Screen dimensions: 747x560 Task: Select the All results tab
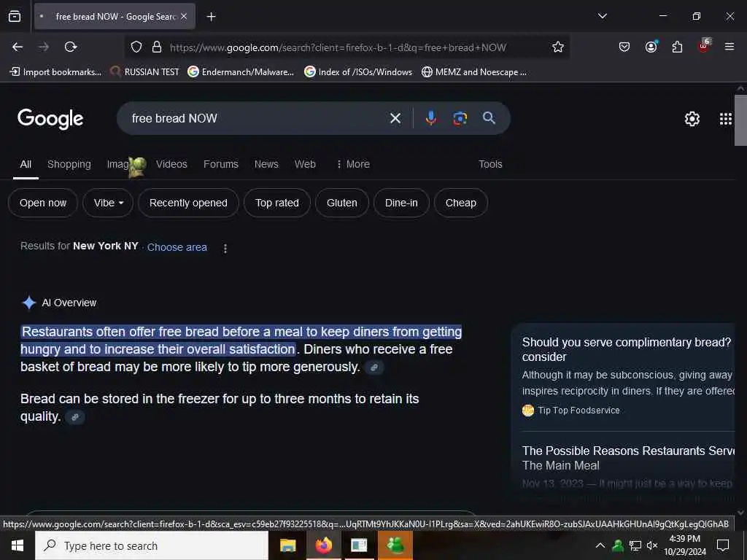(x=26, y=164)
